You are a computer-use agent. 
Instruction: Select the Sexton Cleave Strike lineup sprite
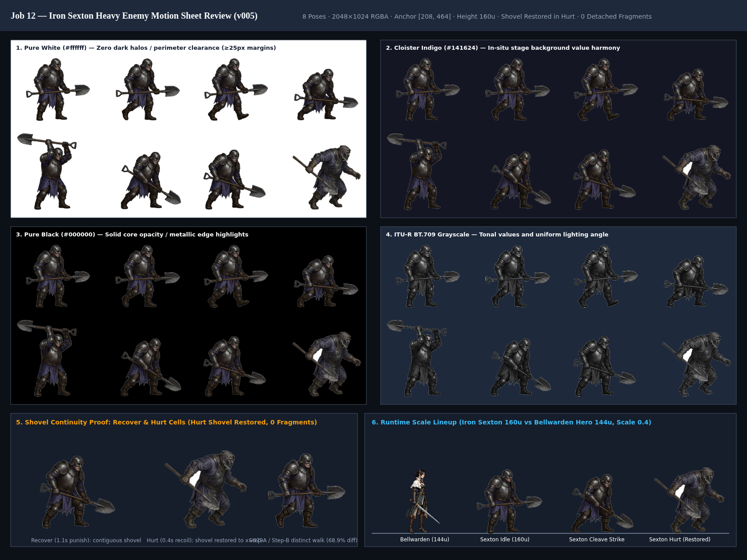click(602, 503)
